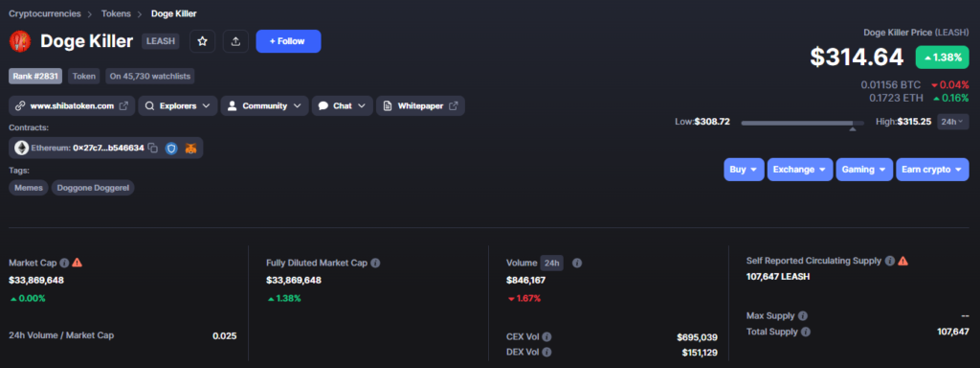
Task: Show Total Supply info icon
Action: (x=806, y=332)
